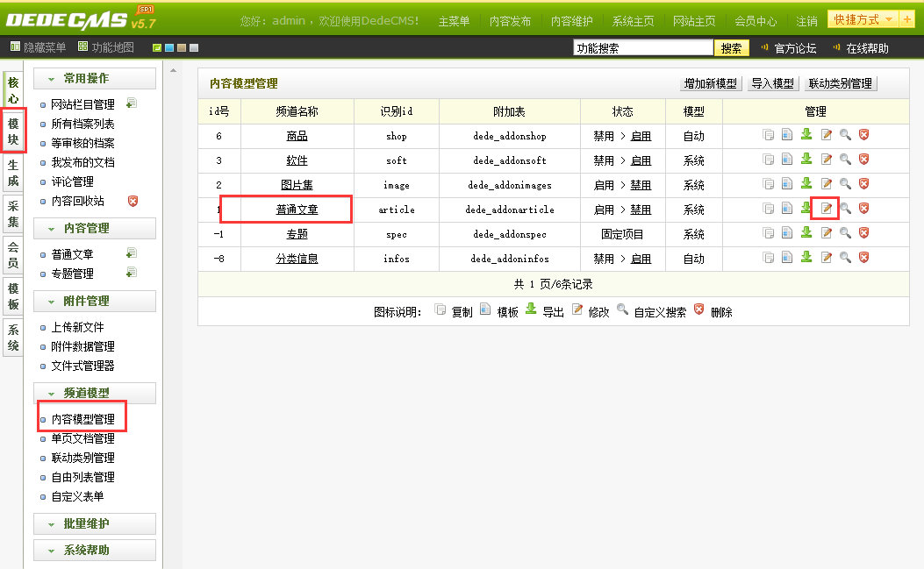Collapse the 内容管理 section
Image resolution: width=924 pixels, height=569 pixels.
pos(95,229)
